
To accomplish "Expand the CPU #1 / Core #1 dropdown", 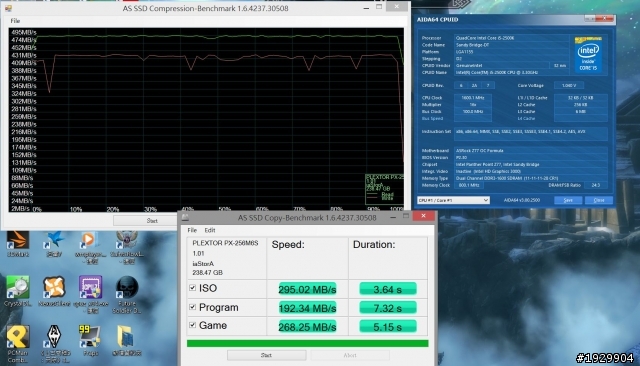I will 453,200.
